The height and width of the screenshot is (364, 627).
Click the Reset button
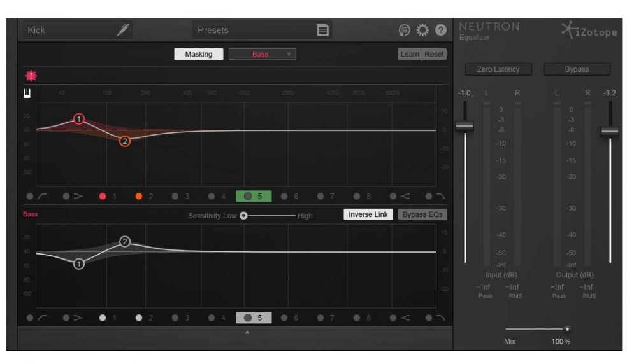[x=435, y=54]
